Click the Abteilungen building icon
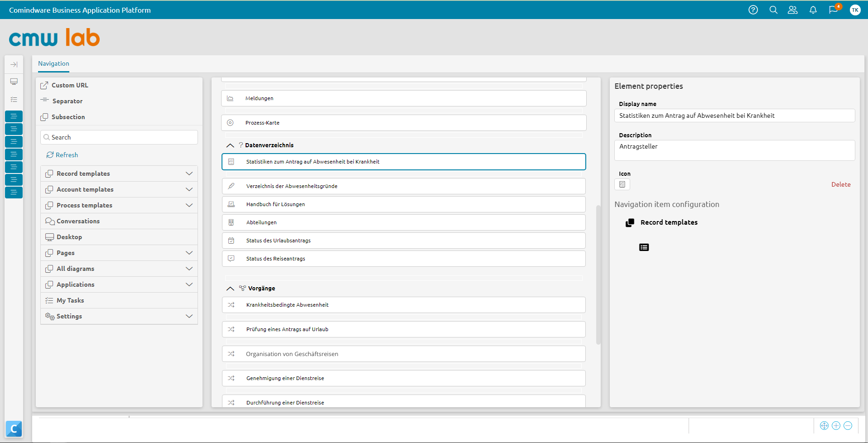 click(231, 222)
